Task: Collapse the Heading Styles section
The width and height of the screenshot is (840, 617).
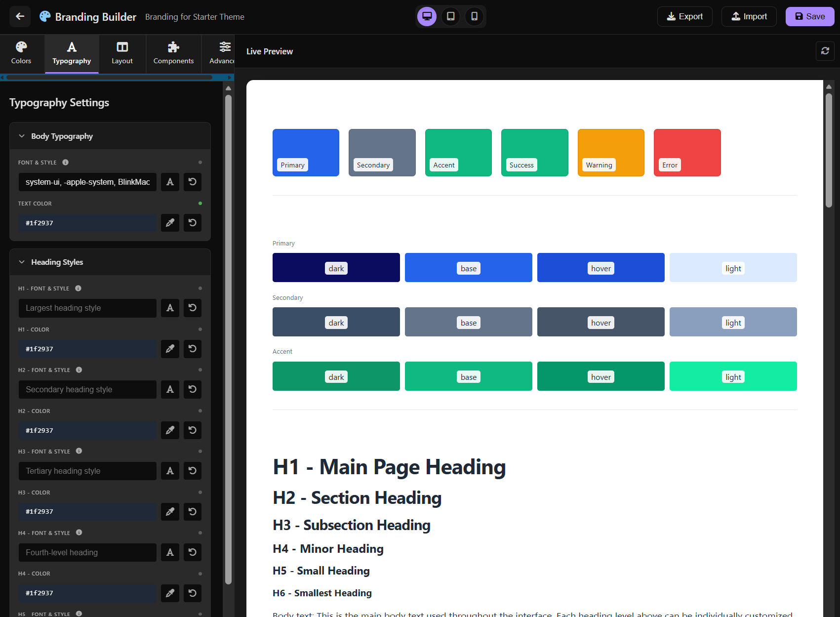Action: (x=110, y=262)
